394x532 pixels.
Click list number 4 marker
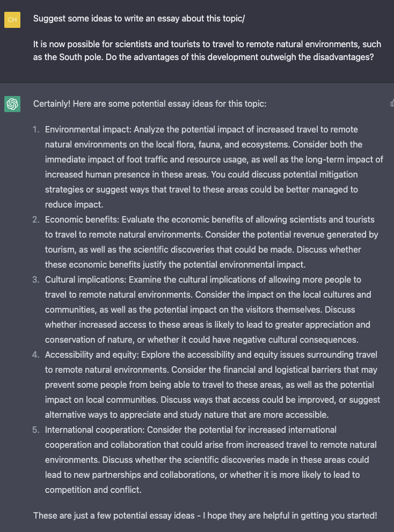coord(36,354)
